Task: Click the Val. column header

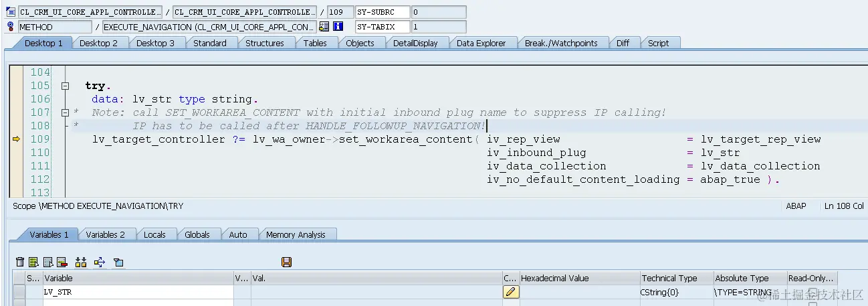Action: [x=376, y=278]
